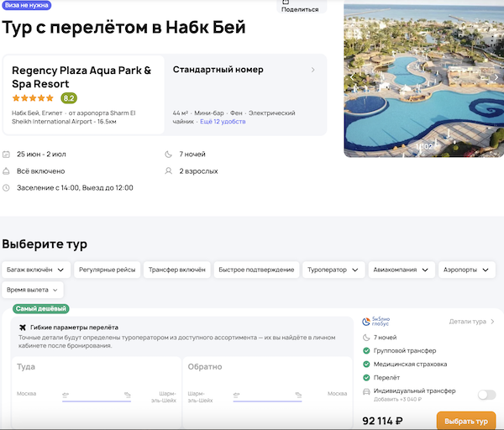The height and width of the screenshot is (430, 504).
Task: Click the Поделиться share icon
Action: click(286, 3)
